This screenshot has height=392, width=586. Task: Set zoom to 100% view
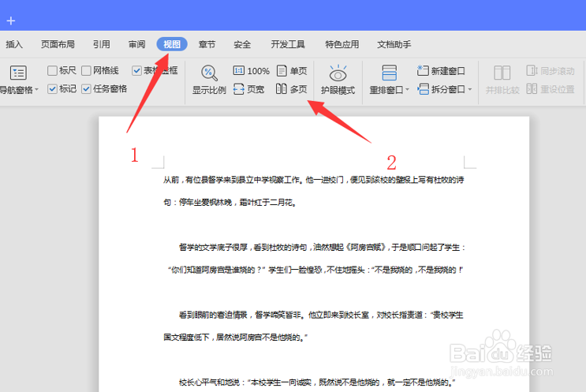point(251,71)
